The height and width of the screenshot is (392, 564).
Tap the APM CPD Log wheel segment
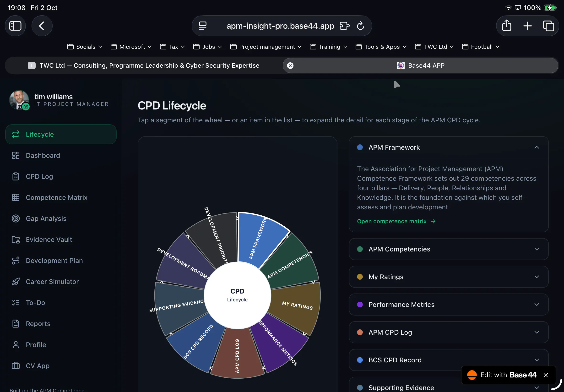point(237,354)
